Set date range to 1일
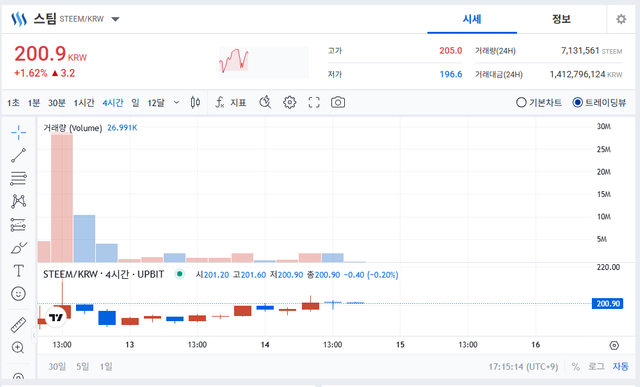The image size is (640, 387). click(106, 367)
